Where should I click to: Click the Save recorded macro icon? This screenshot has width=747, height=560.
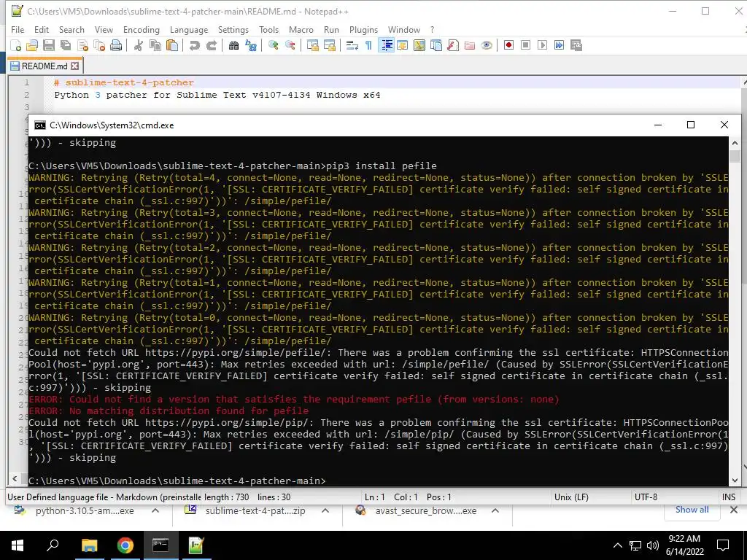(576, 45)
